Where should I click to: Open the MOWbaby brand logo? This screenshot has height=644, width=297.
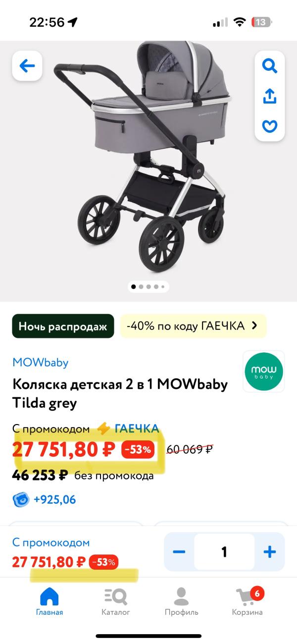point(264,372)
